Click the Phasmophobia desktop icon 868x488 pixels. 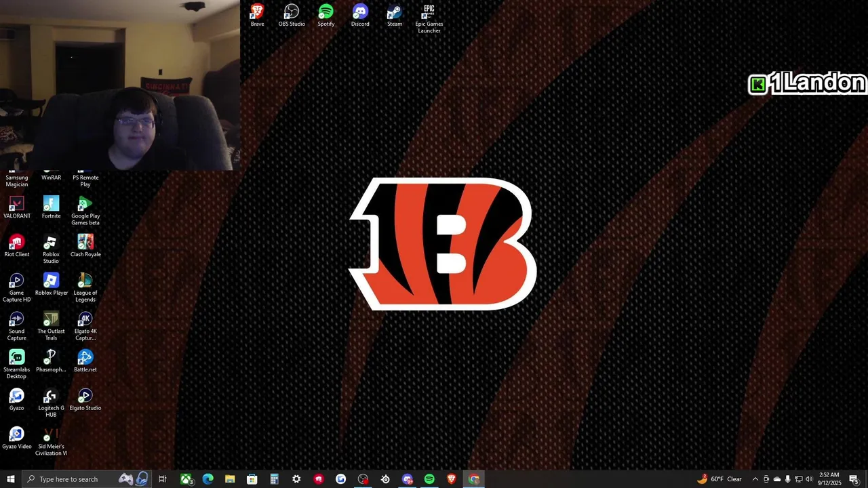pos(51,361)
